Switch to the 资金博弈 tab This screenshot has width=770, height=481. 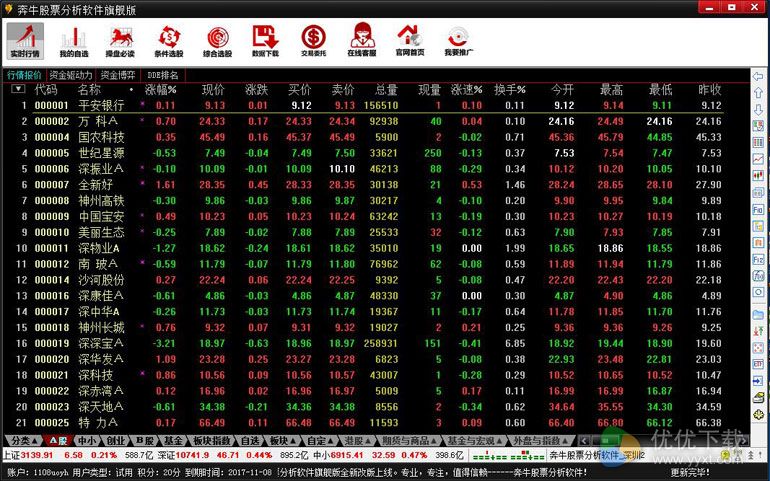tap(118, 75)
